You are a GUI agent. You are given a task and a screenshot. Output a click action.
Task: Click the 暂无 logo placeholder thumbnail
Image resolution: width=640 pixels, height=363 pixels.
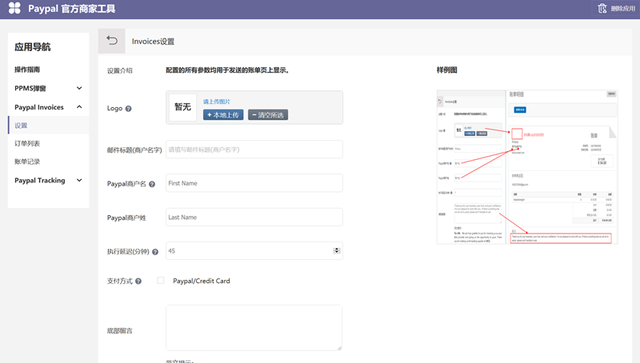tap(182, 107)
